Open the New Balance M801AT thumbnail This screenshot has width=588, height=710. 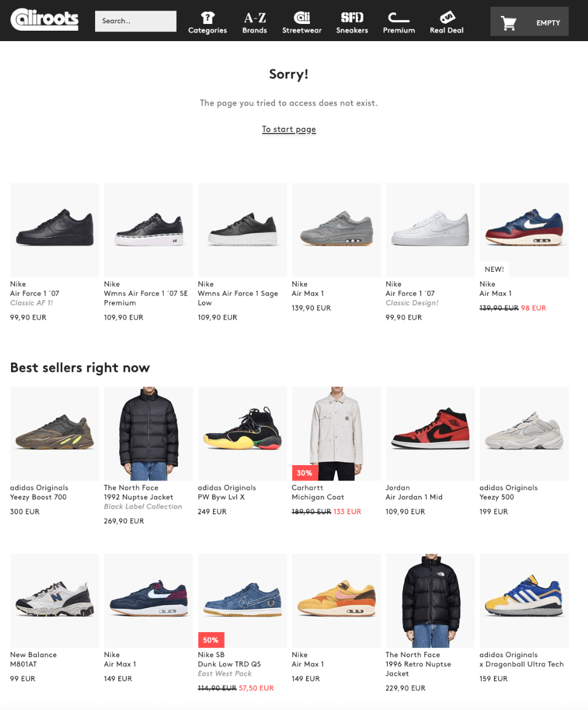point(55,600)
